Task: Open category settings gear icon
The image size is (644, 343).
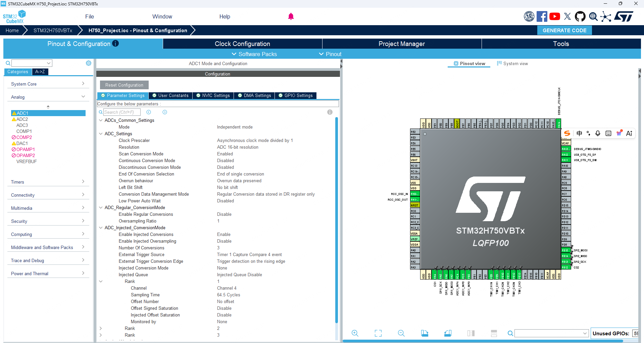Action: (x=89, y=63)
